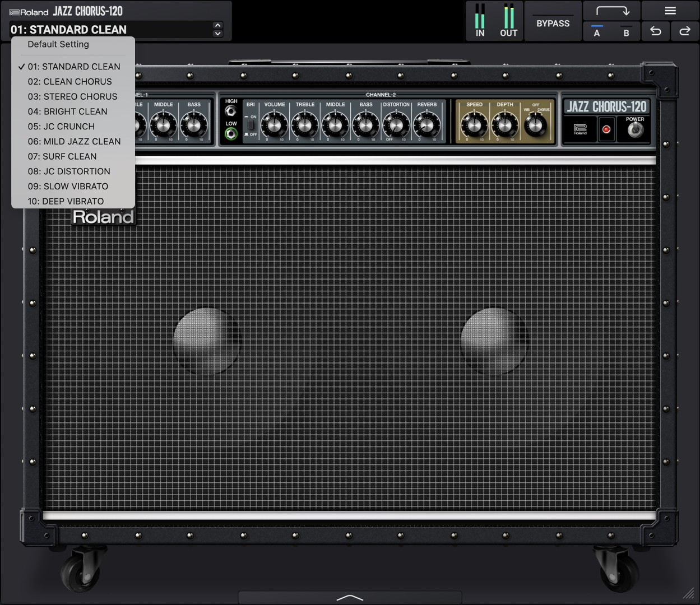Choose 10: DEEP VIBRATO from preset list
The height and width of the screenshot is (605, 700).
point(66,201)
